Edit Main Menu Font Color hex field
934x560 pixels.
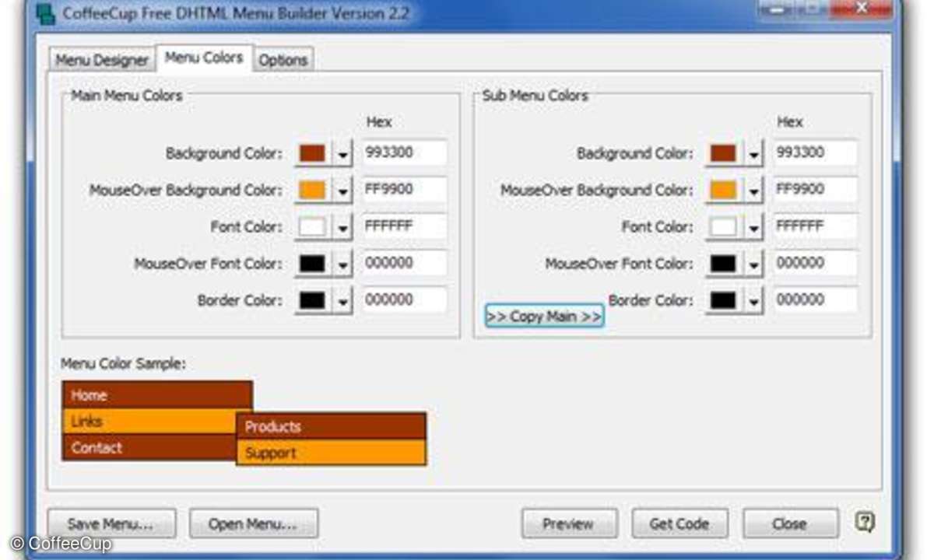pyautogui.click(x=405, y=226)
